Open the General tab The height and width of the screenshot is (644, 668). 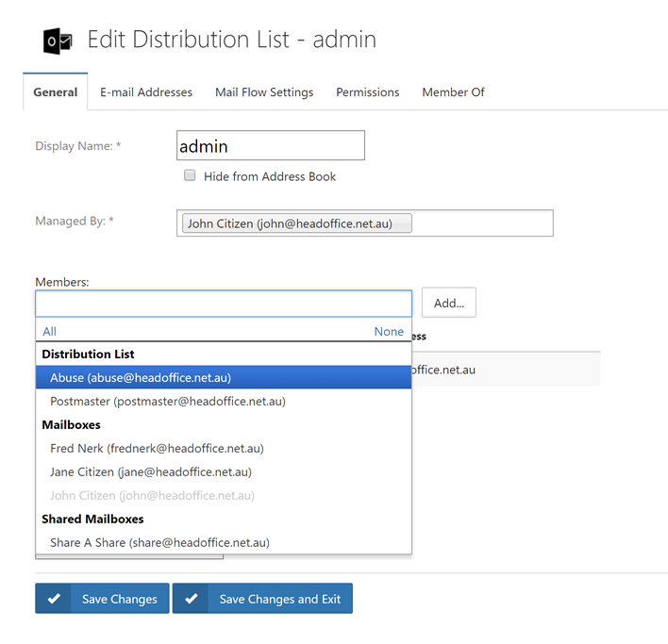[56, 92]
